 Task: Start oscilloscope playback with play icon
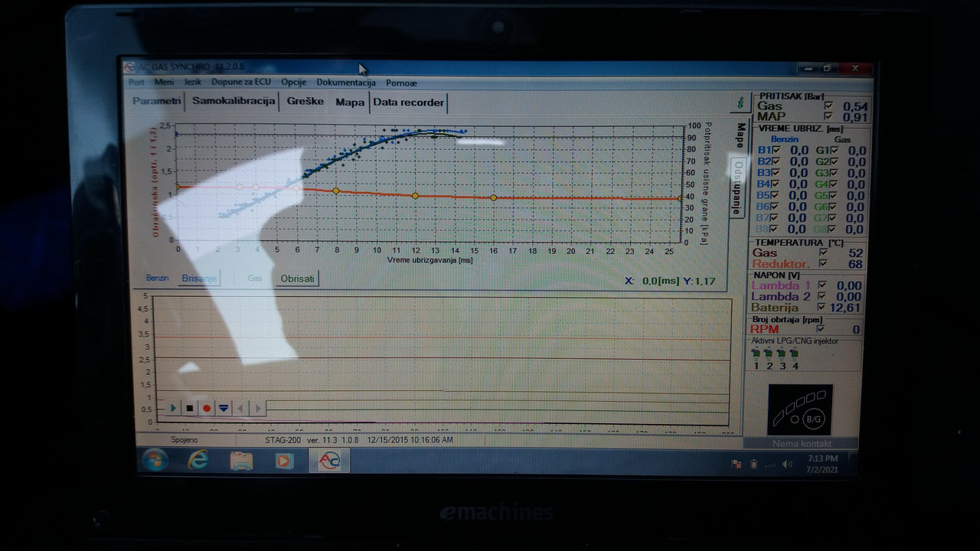pyautogui.click(x=174, y=409)
